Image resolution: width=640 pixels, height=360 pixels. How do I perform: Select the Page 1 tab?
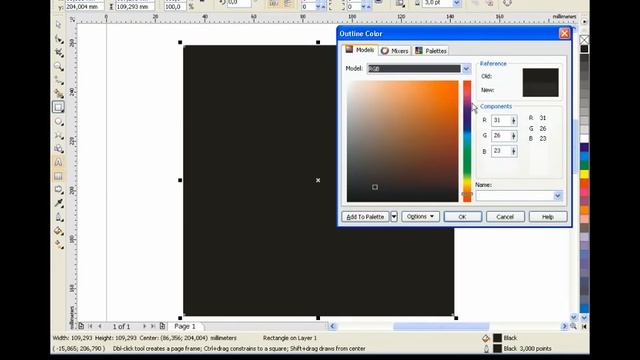185,326
